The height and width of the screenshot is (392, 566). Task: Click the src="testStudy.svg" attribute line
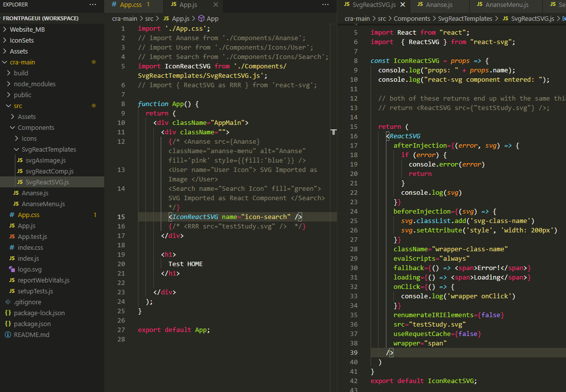(430, 325)
